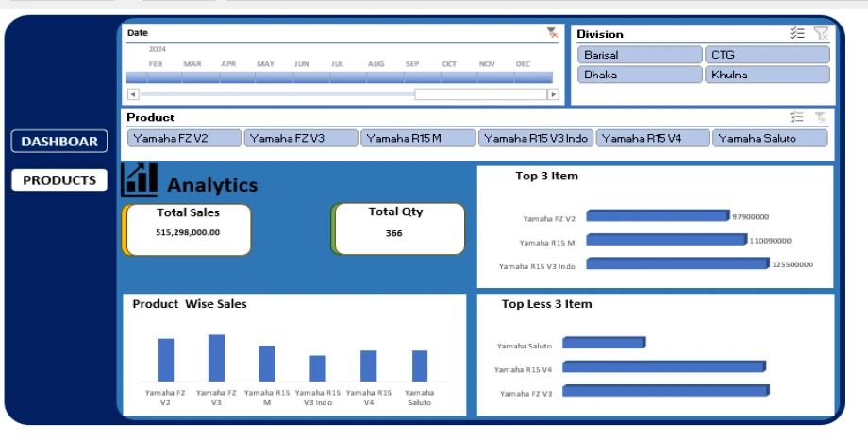868x442 pixels.
Task: Toggle Dhaka division filter
Action: (x=639, y=75)
